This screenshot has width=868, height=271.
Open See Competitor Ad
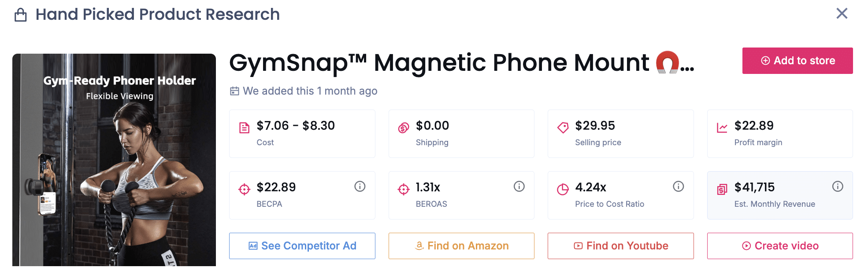click(x=302, y=245)
